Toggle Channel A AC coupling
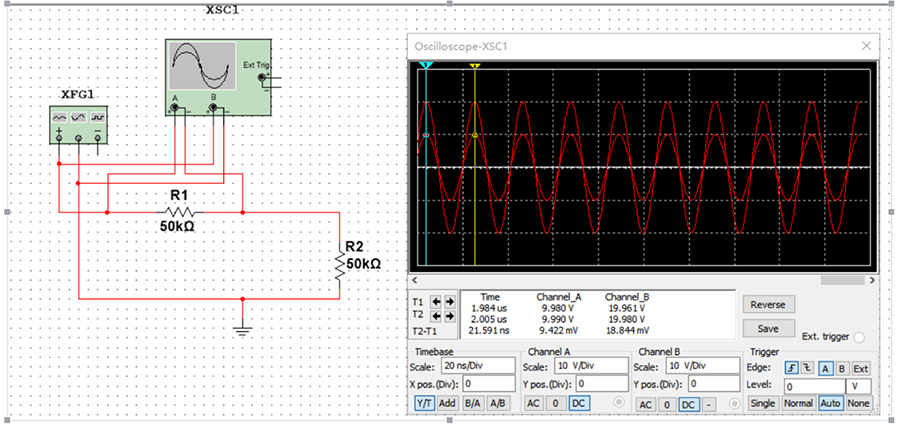 click(533, 403)
